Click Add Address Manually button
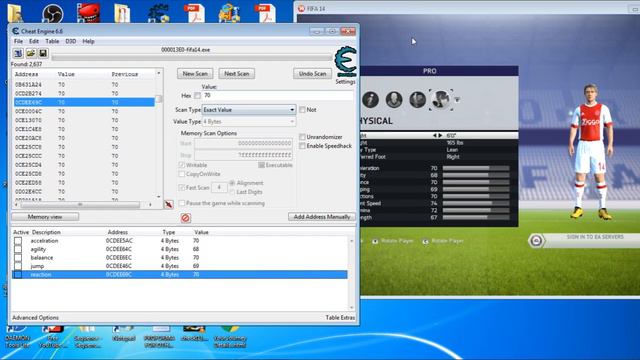This screenshot has width=640, height=360. click(322, 217)
